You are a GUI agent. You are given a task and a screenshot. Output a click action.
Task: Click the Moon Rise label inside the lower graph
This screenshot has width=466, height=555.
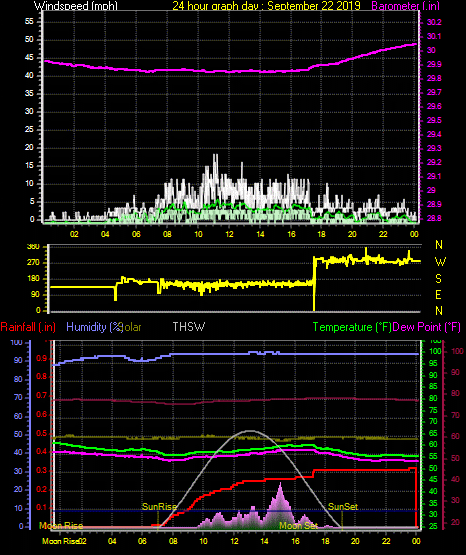pyautogui.click(x=61, y=526)
